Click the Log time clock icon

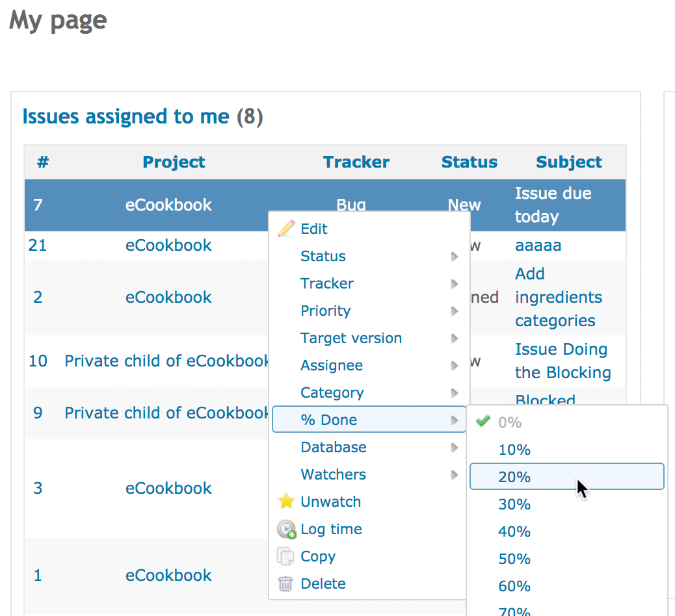coord(286,529)
